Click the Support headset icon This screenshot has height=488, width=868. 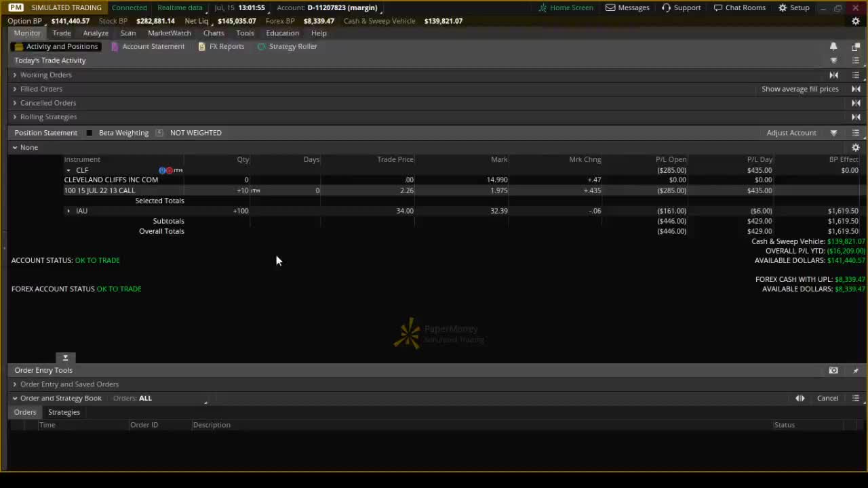[x=666, y=7]
